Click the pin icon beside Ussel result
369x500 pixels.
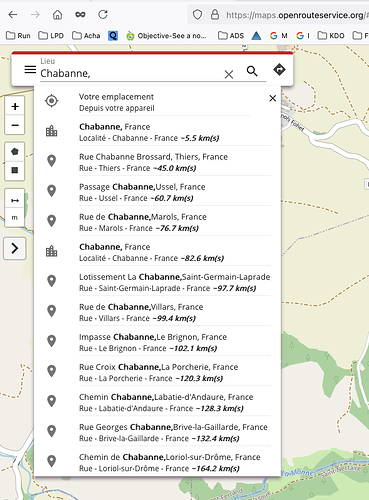coord(52,191)
